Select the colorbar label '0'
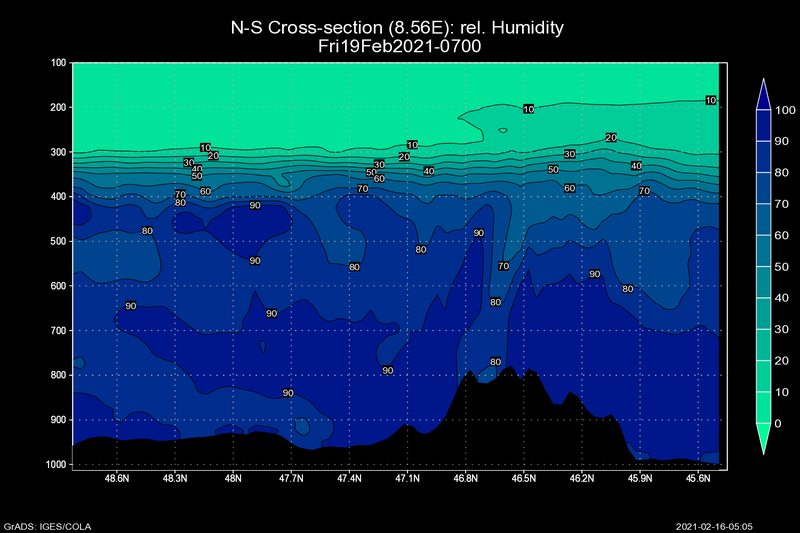800x533 pixels. 778,424
